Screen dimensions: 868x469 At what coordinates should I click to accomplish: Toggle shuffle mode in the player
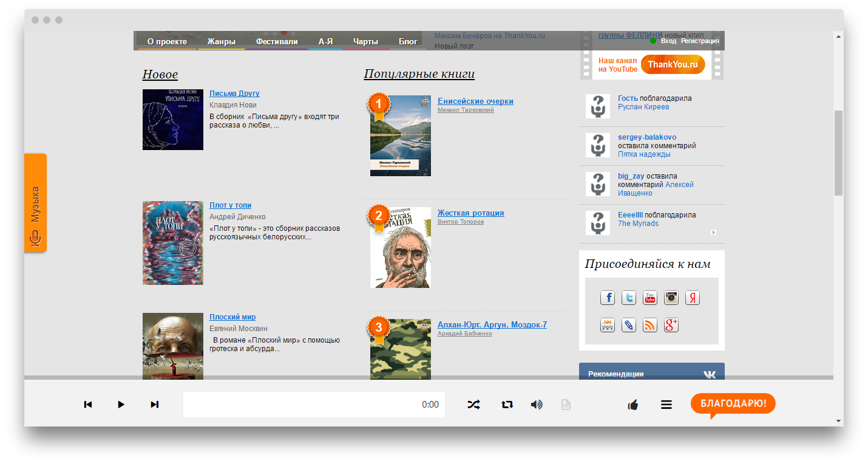point(473,405)
